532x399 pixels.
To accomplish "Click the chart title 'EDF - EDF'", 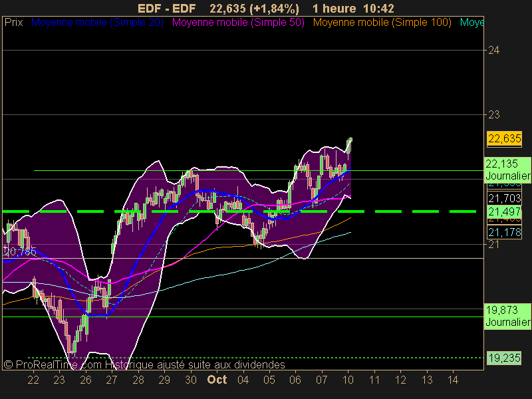I will pyautogui.click(x=167, y=9).
